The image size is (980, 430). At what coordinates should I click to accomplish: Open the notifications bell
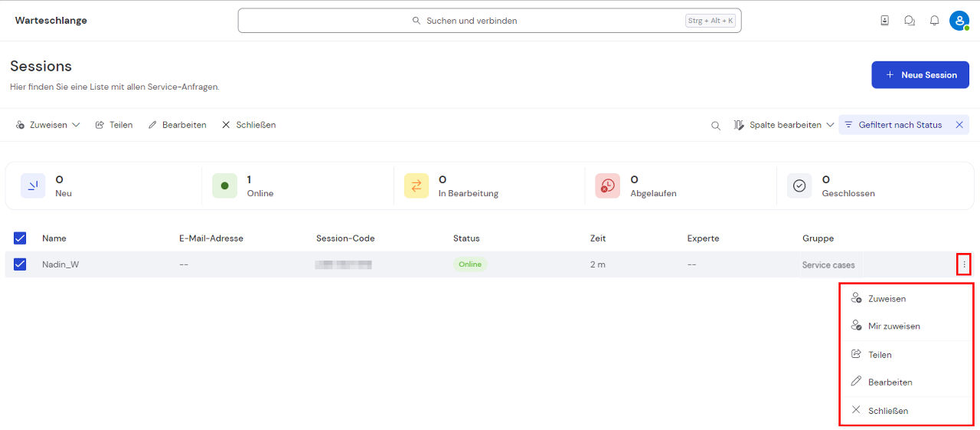point(934,21)
